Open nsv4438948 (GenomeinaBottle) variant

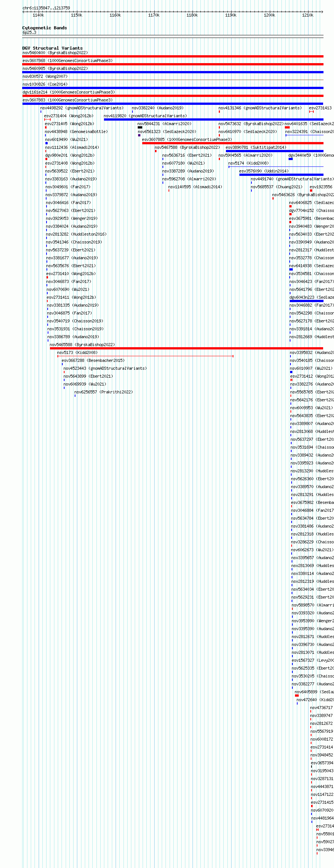click(x=77, y=132)
